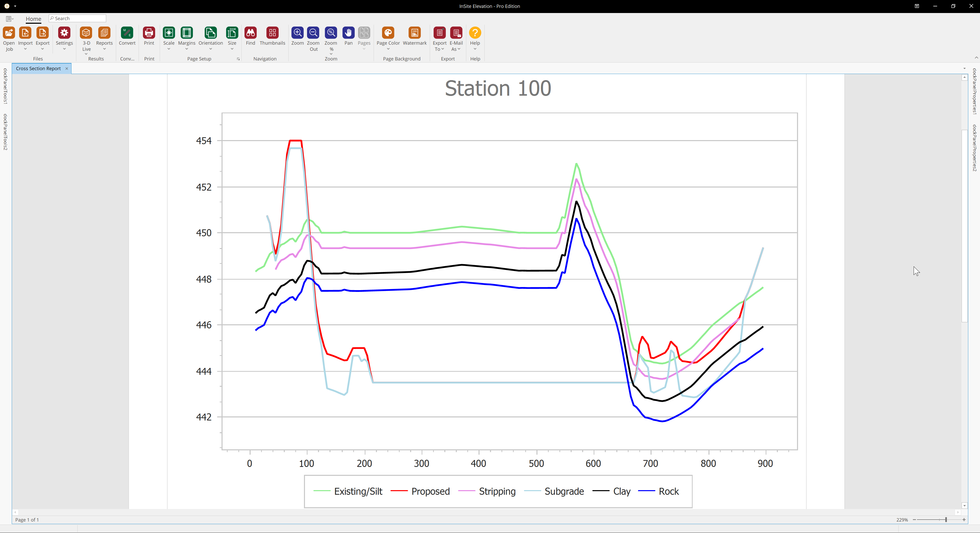Image resolution: width=980 pixels, height=533 pixels.
Task: Expand the Reports dropdown
Action: pyautogui.click(x=104, y=49)
